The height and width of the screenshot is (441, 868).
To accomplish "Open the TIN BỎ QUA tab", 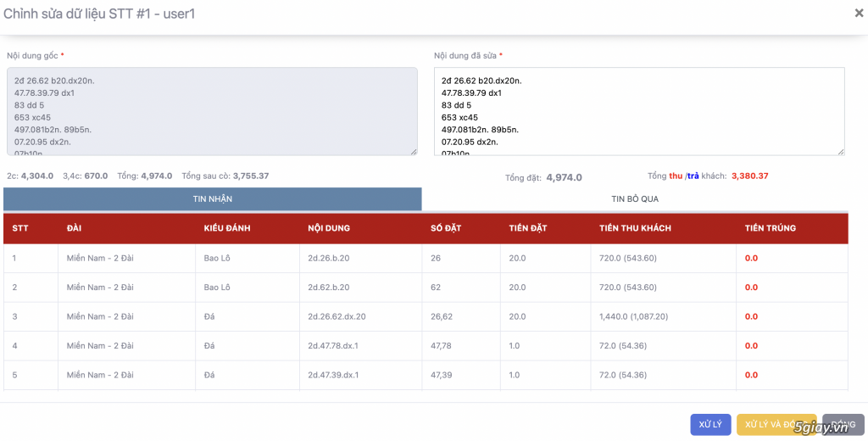I will click(634, 198).
